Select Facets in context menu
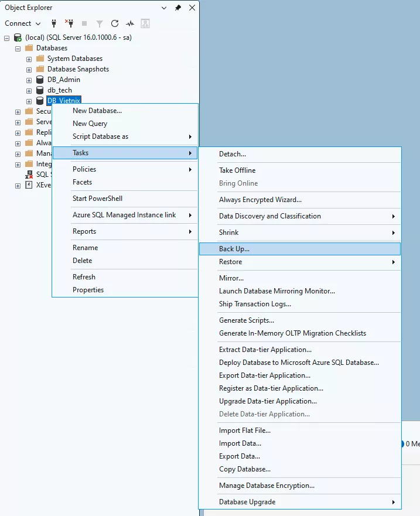The image size is (420, 516). pos(125,182)
